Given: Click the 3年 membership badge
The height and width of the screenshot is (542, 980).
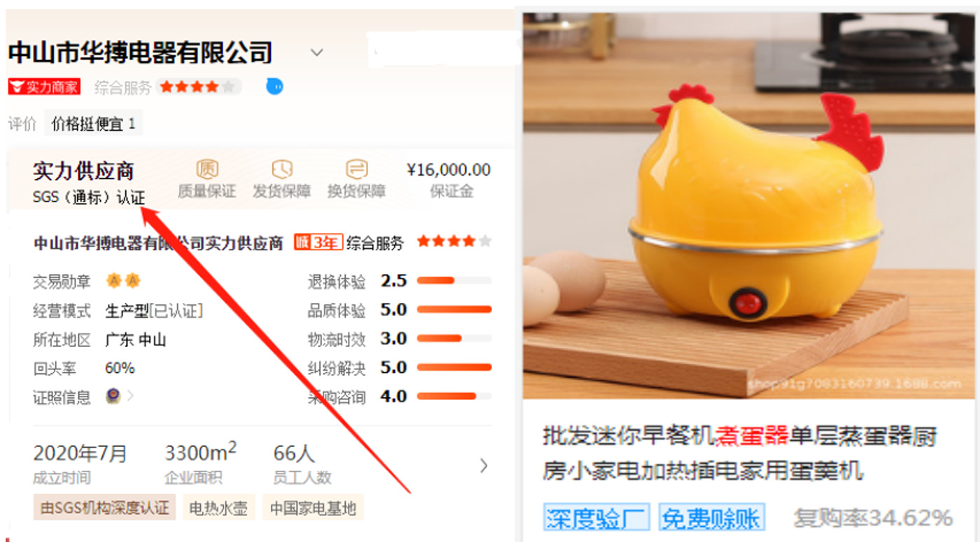Looking at the screenshot, I should (318, 242).
